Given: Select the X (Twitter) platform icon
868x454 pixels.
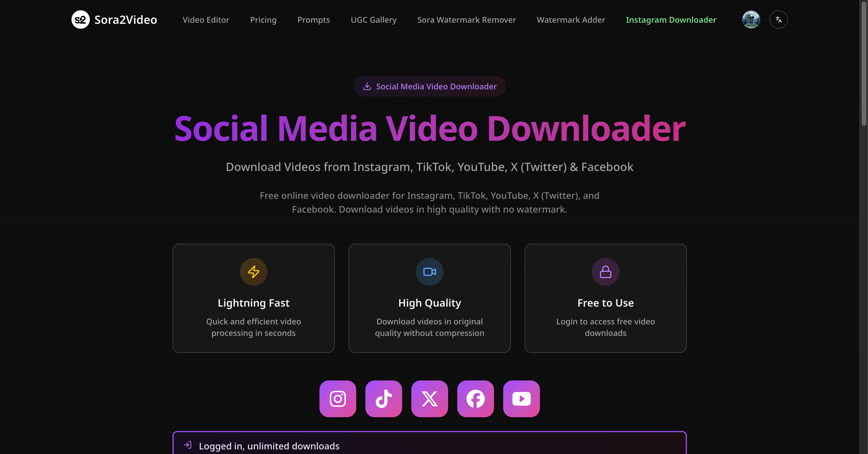Looking at the screenshot, I should click(430, 399).
